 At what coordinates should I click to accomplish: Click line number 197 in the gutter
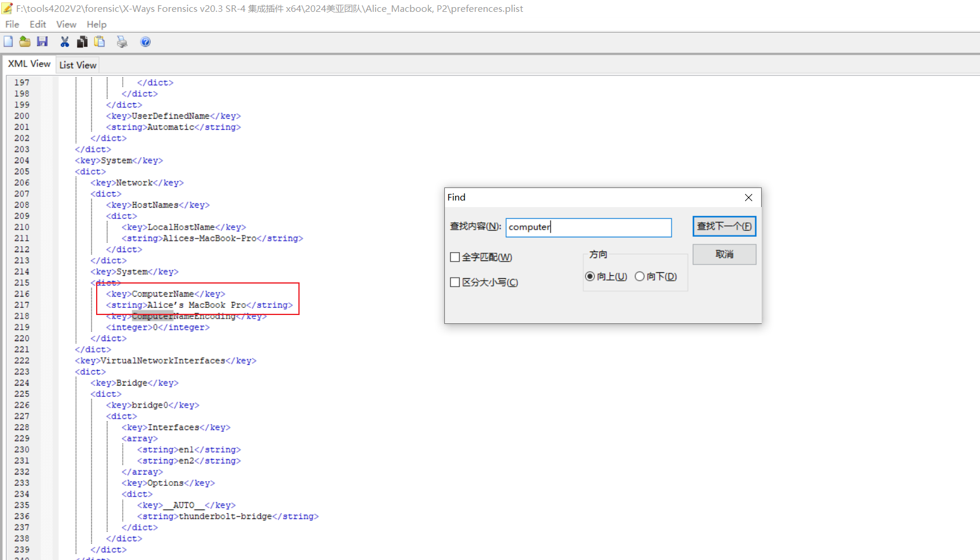(x=22, y=82)
